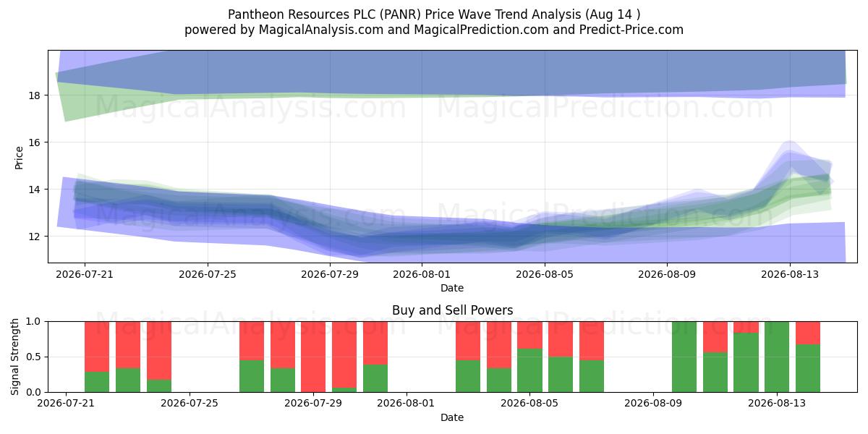Click '2026-08-09' under the Buy and Sell chart

(x=653, y=404)
